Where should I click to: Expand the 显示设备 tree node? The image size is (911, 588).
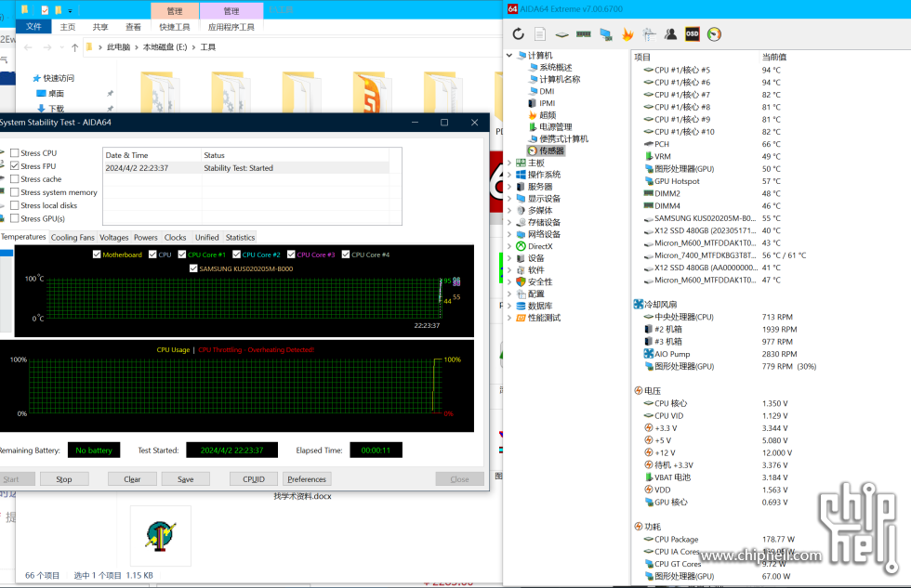(509, 198)
